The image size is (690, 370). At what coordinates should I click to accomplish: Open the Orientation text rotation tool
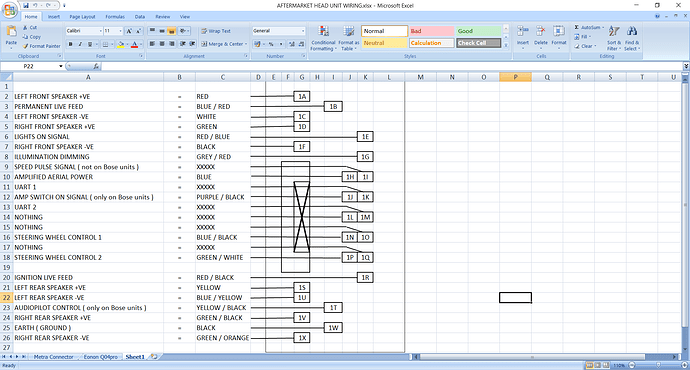(x=184, y=31)
